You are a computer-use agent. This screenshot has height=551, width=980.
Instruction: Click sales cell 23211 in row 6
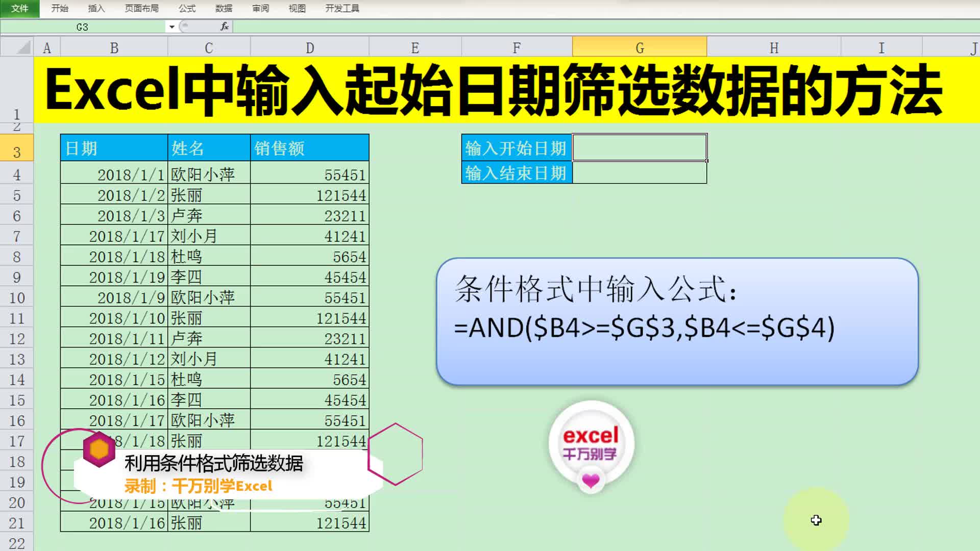[310, 215]
